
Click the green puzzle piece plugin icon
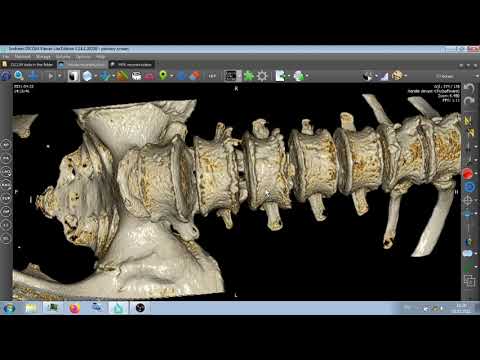(249, 76)
